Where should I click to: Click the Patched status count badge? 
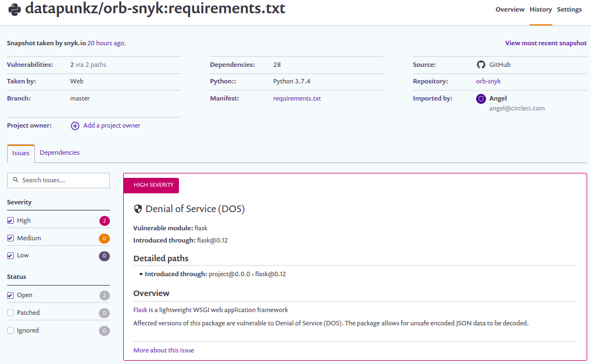tap(104, 313)
